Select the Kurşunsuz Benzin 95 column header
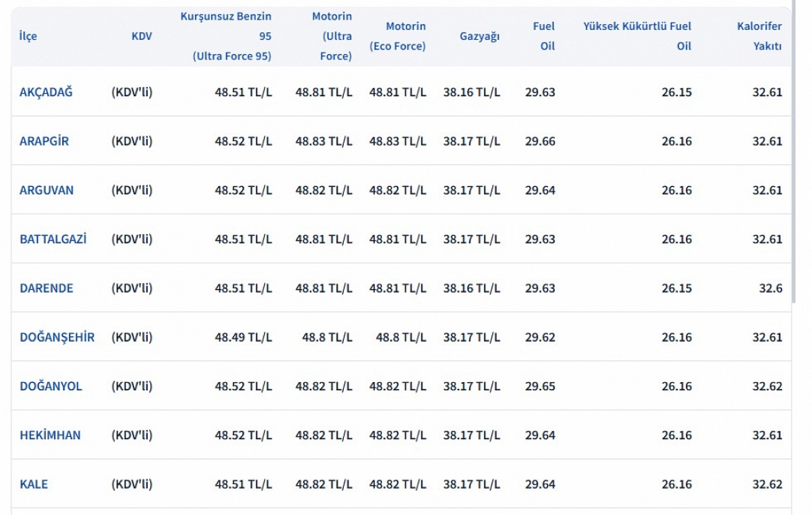The width and height of the screenshot is (812, 515). 226,36
